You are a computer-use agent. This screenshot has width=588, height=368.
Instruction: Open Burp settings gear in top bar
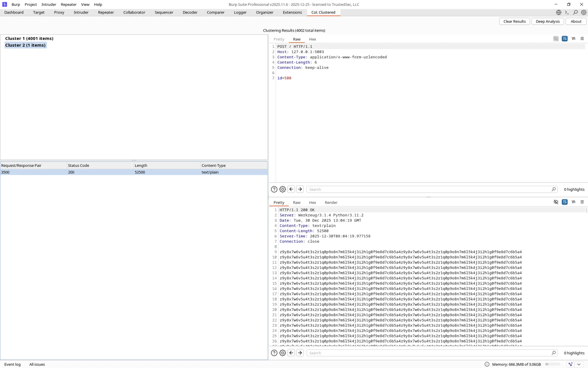(584, 13)
